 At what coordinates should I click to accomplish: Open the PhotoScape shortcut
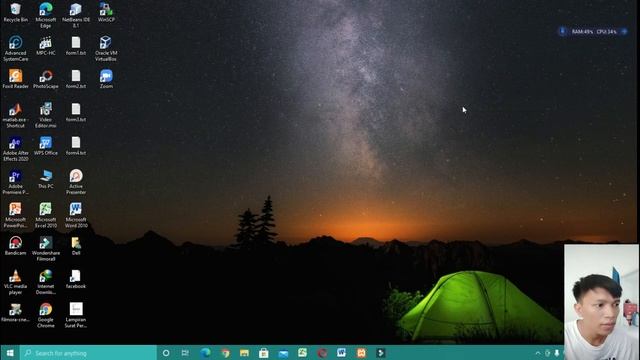pyautogui.click(x=46, y=79)
